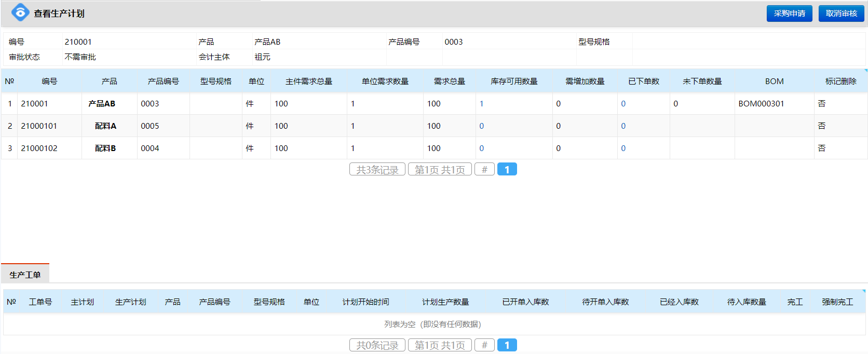Viewport: 868px width, 354px height.
Task: Click page 1 button in upper table pager
Action: 507,169
